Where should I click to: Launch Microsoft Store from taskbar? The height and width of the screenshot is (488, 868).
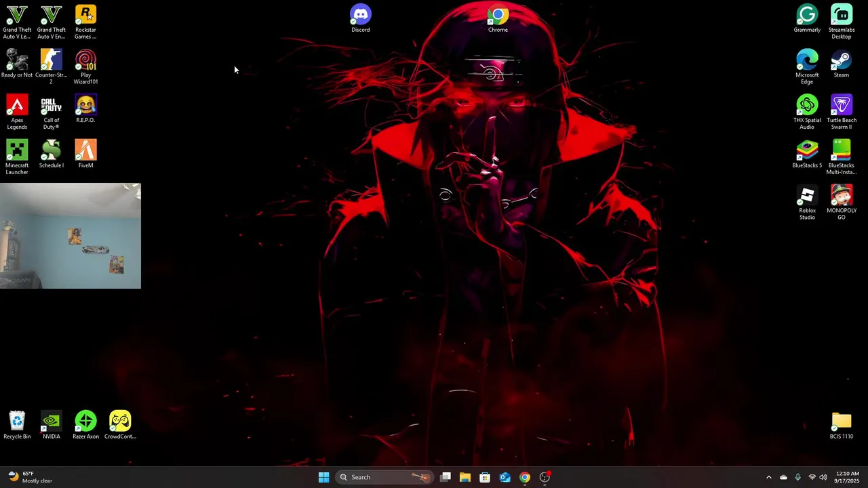(485, 477)
